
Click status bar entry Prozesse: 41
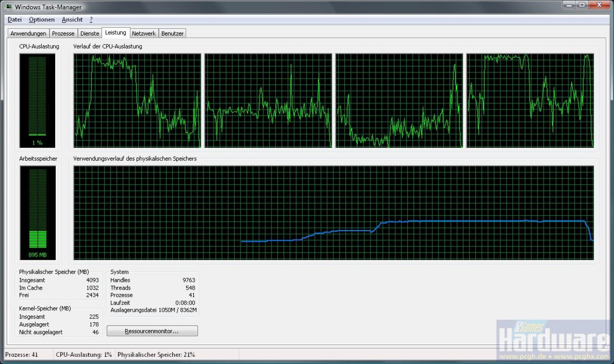click(22, 355)
